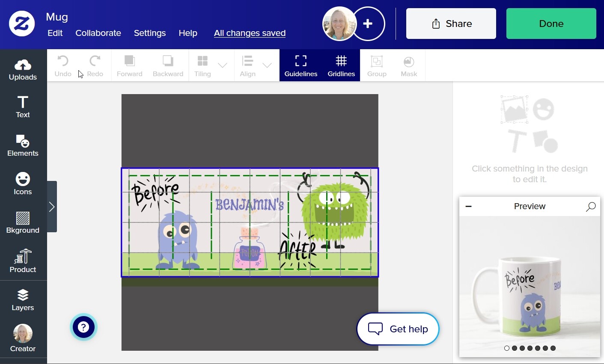604x364 pixels.
Task: Open the Icons panel
Action: (x=23, y=184)
